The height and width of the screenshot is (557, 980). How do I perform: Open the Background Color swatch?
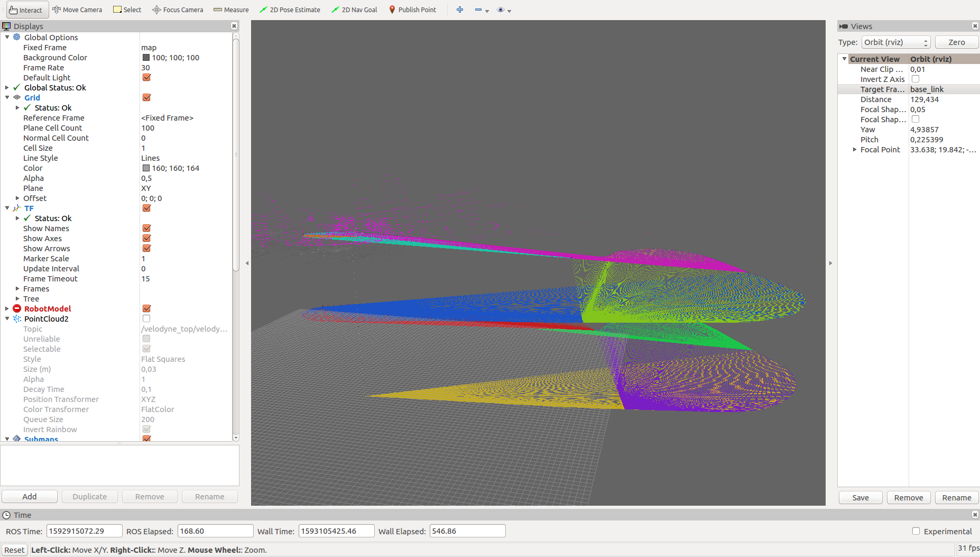coord(146,57)
